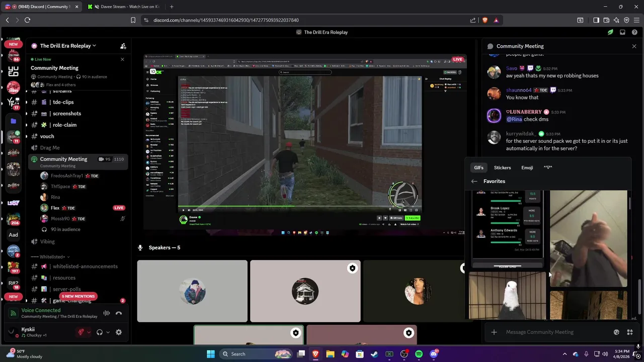Collapse the Whitelisted category
This screenshot has width=644, height=362.
click(x=50, y=257)
